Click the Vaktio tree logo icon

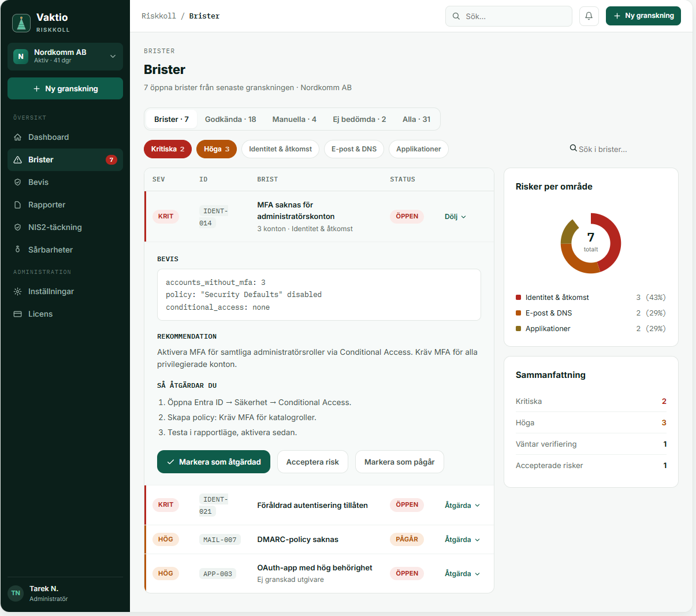coord(21,23)
